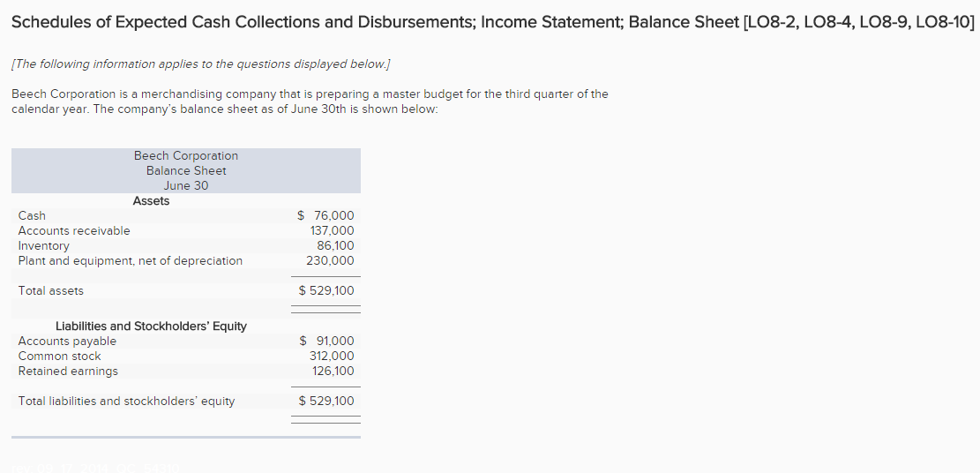The height and width of the screenshot is (473, 980).
Task: Click the Retained earnings row label
Action: pos(68,372)
